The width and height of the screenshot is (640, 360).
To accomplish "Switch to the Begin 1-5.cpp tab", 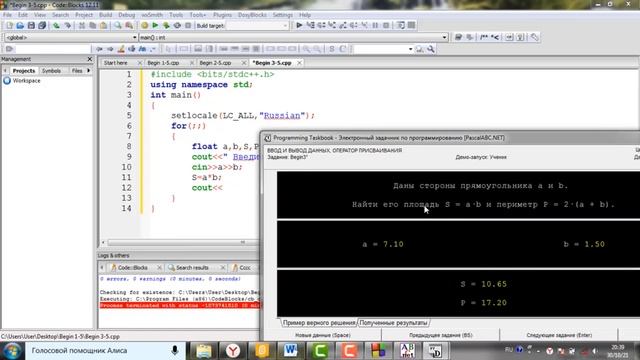I will (x=163, y=63).
